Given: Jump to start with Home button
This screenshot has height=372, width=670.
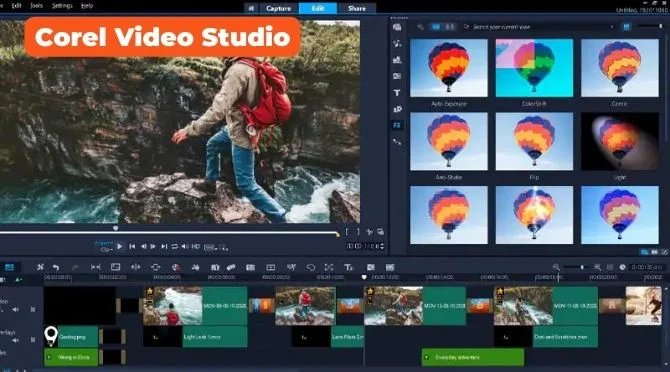Looking at the screenshot, I should (132, 246).
